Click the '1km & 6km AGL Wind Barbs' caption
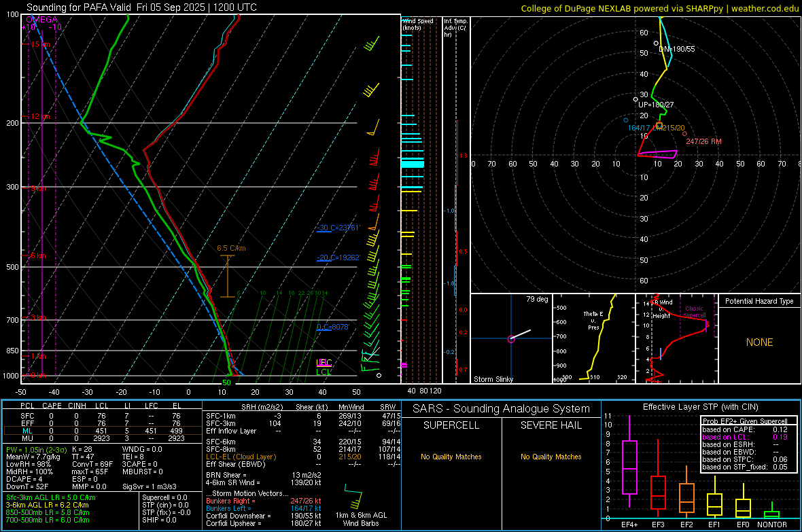802x532 pixels. [361, 519]
